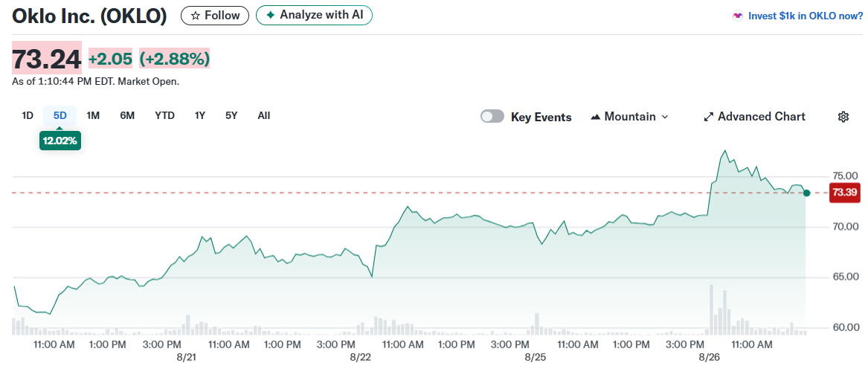Click the (+2.88%) percent change
Viewport: 868px width, 366px height.
174,59
